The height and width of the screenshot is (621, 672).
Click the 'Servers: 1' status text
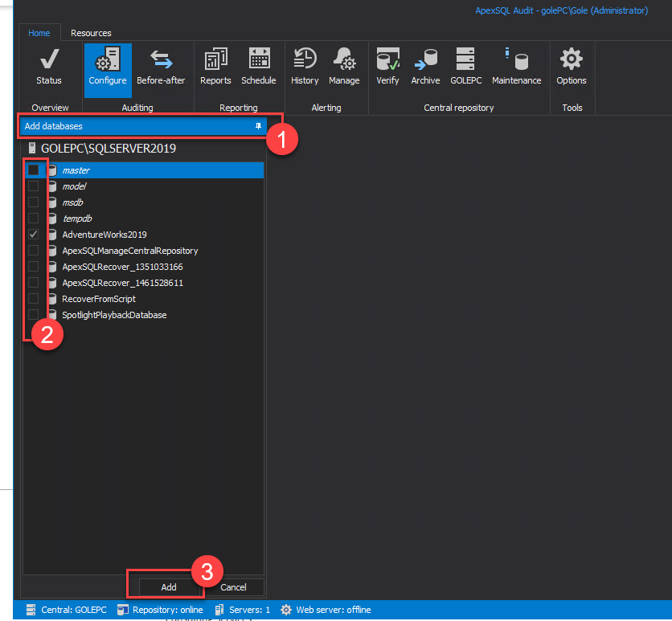[x=249, y=610]
